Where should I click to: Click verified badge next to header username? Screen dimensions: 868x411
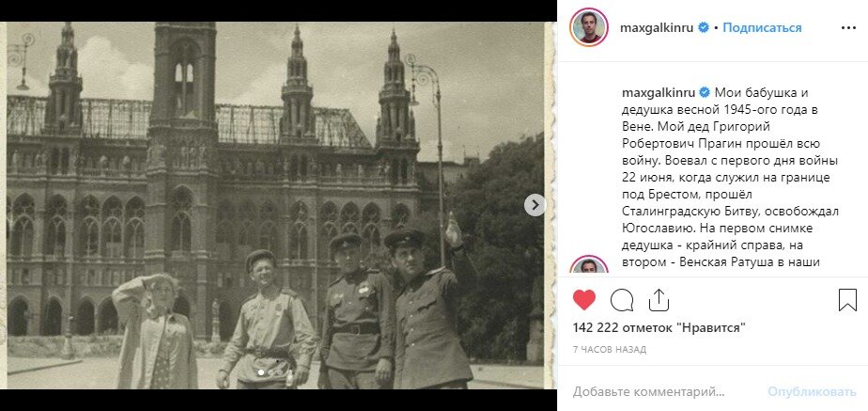click(x=703, y=27)
